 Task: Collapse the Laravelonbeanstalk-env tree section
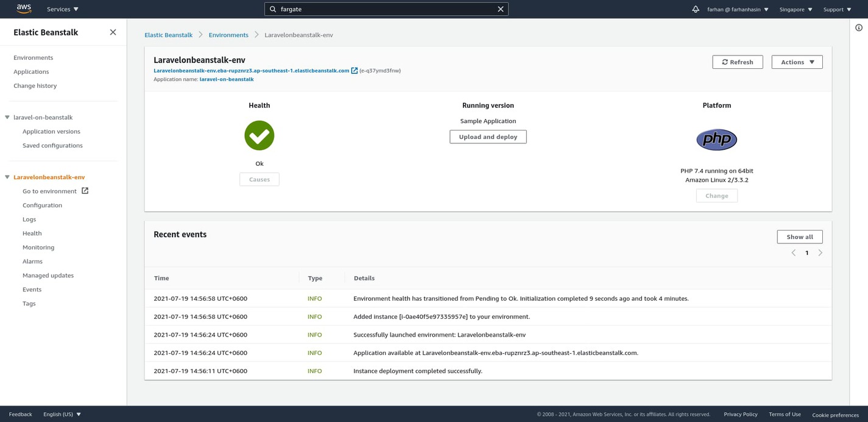click(x=6, y=177)
